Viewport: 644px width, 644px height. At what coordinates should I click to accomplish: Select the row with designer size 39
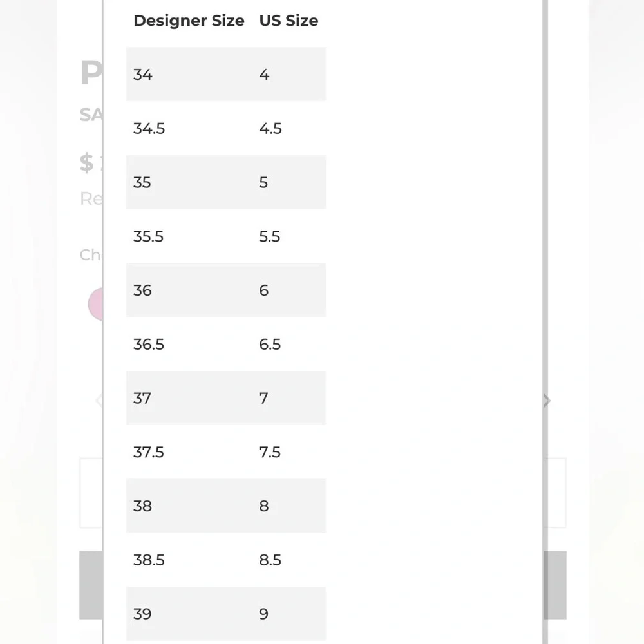pos(226,614)
